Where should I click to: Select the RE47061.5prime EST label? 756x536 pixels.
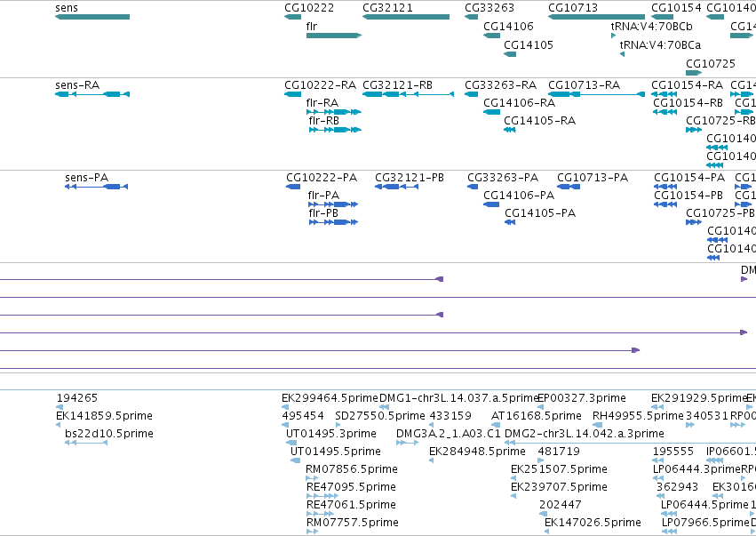(352, 505)
